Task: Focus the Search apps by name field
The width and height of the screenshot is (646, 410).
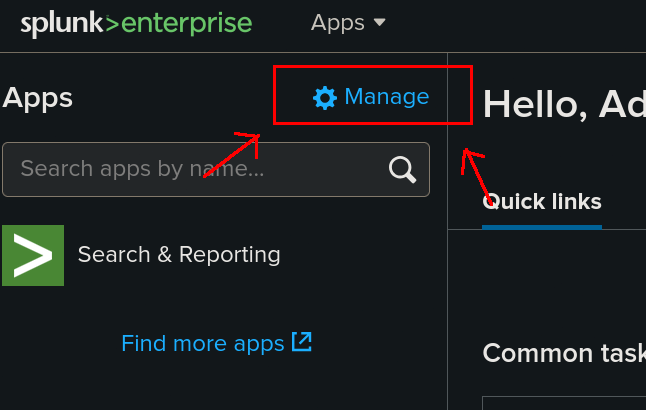Action: [216, 169]
